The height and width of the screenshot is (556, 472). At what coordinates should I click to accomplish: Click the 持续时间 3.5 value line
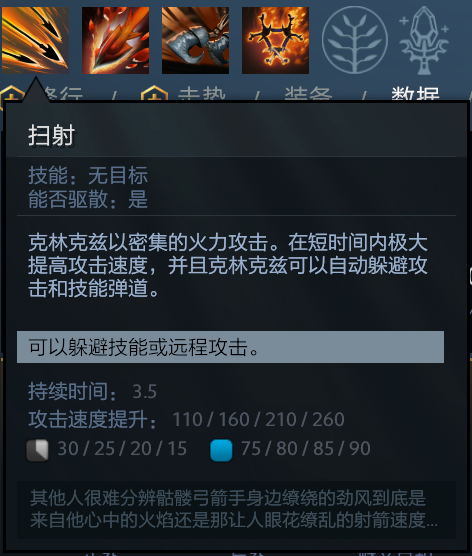tap(92, 391)
